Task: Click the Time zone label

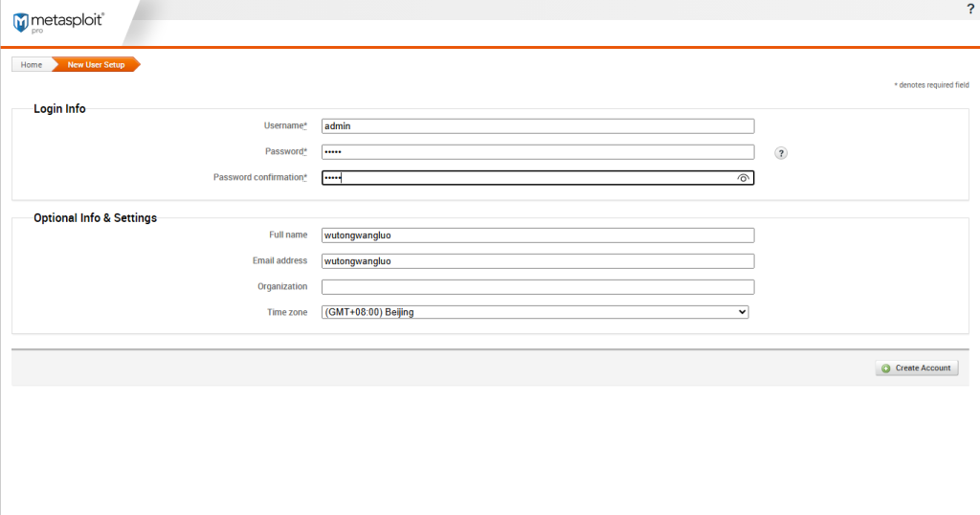Action: click(x=287, y=312)
